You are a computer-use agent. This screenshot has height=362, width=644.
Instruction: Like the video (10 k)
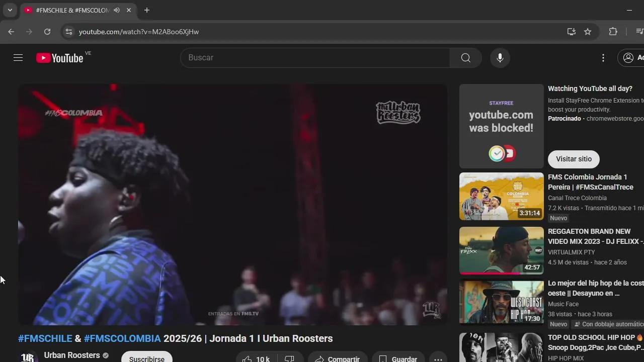[256, 357]
